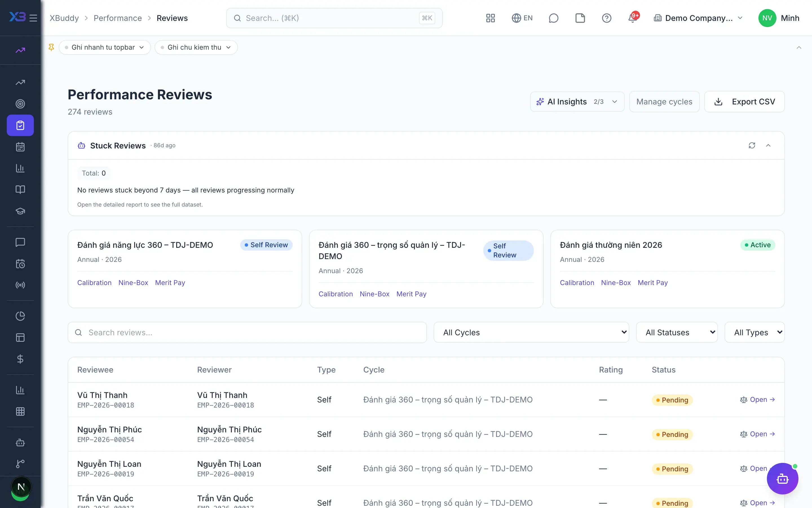Collapse the notes bar with top-right chevron
Viewport: 812px width, 508px height.
click(x=799, y=47)
